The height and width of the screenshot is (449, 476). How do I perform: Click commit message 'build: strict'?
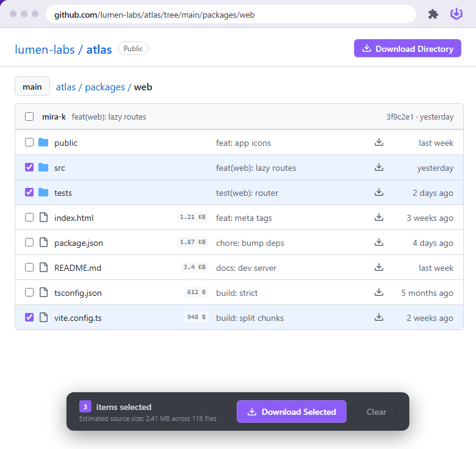tap(237, 293)
